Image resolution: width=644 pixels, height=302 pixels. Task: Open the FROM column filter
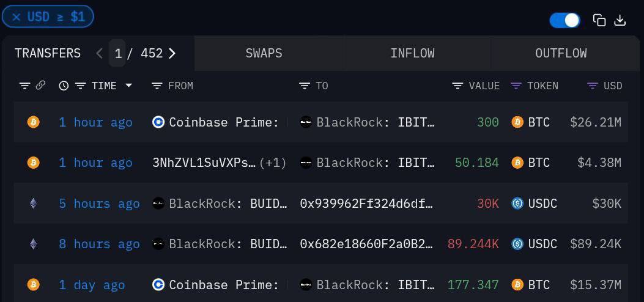pos(157,86)
